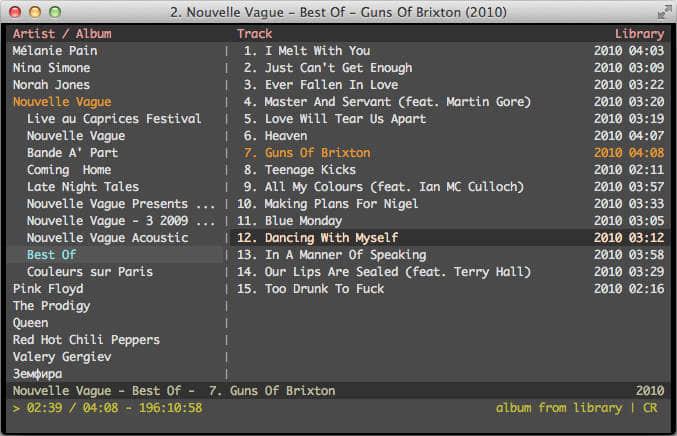
Task: Click the fullscreen arrows icon in title bar
Action: [x=664, y=12]
